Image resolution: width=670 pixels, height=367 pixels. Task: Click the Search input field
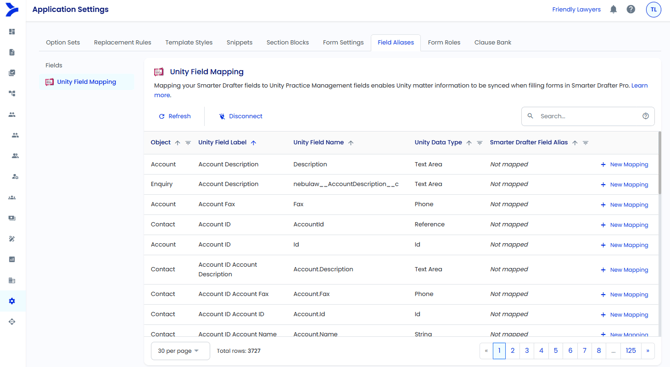(x=588, y=116)
